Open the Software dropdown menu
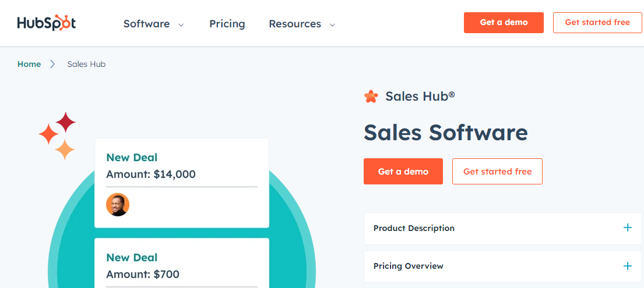 pyautogui.click(x=154, y=24)
